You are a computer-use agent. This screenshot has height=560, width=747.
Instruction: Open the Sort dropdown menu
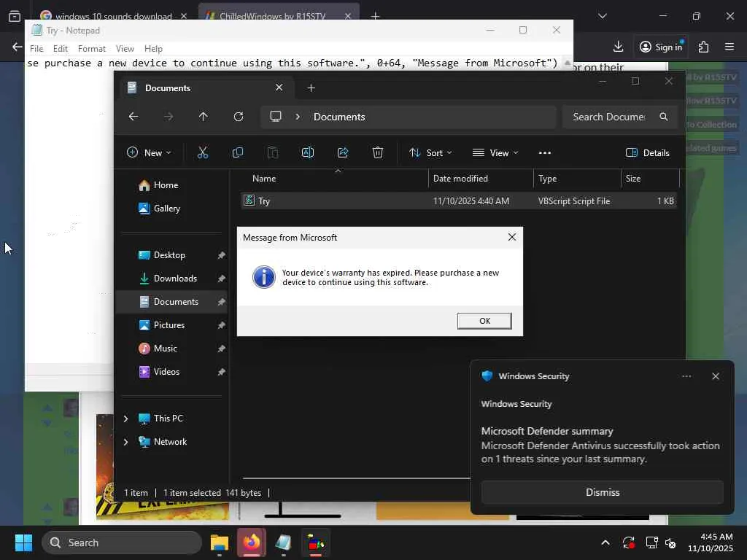click(430, 152)
